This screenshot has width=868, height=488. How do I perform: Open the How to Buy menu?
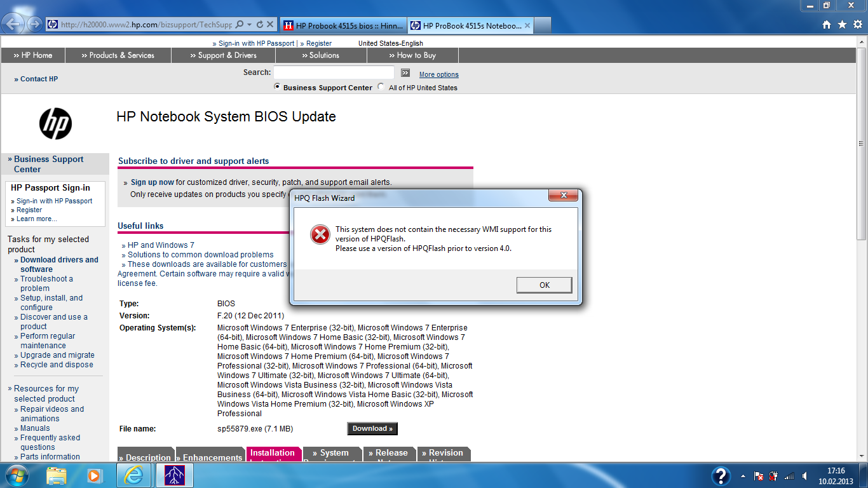412,55
